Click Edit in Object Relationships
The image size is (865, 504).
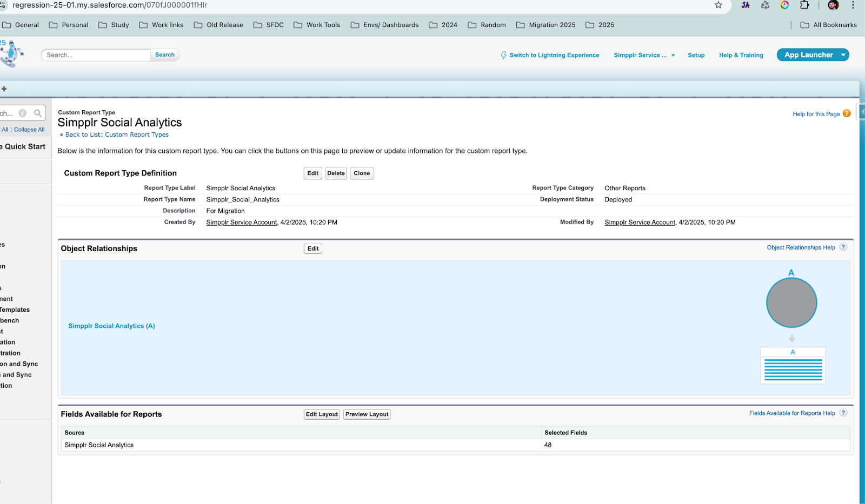[x=313, y=248]
